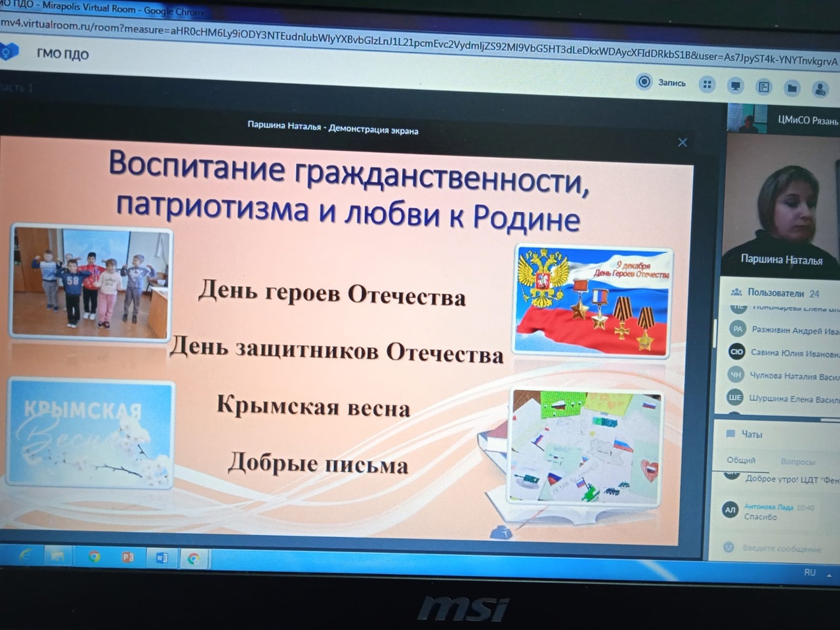Open the grid layout icon
The height and width of the screenshot is (630, 840).
(707, 84)
